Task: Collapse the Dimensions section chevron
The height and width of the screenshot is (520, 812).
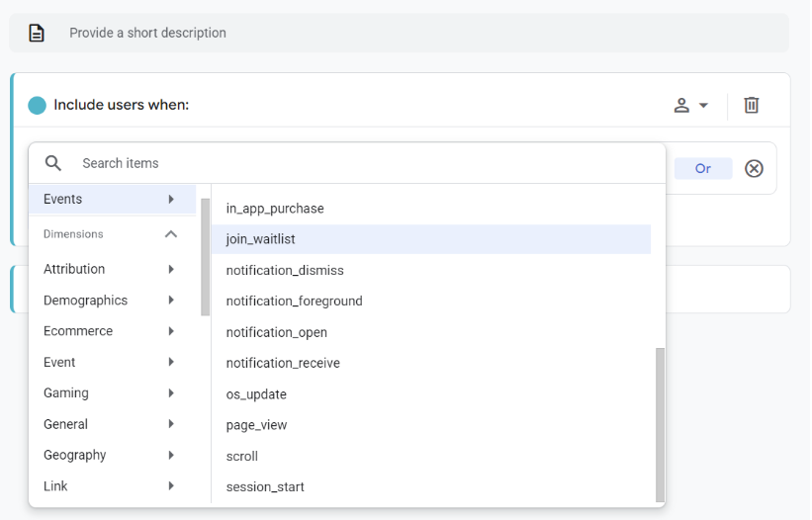Action: pos(171,234)
